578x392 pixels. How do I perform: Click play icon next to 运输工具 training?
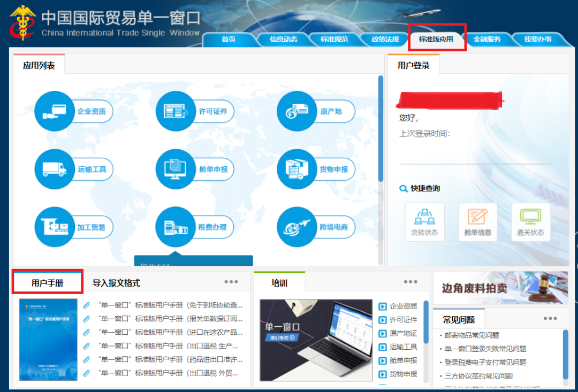click(x=383, y=347)
